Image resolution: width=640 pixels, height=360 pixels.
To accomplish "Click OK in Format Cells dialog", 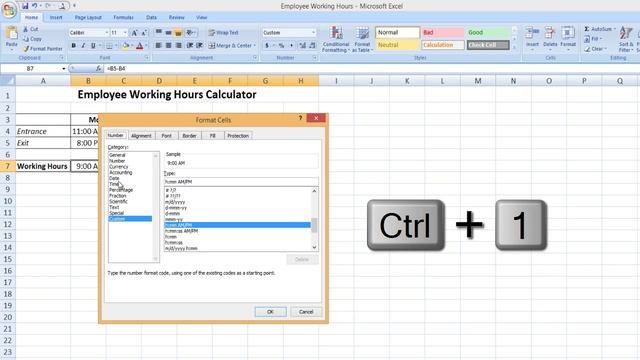I will point(270,312).
